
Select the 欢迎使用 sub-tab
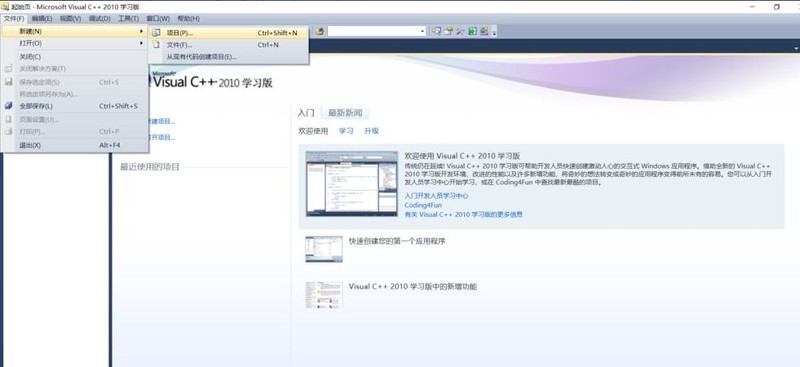[313, 131]
